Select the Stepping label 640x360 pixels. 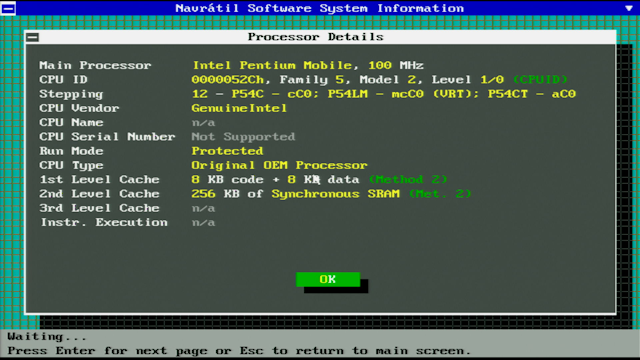[71, 94]
